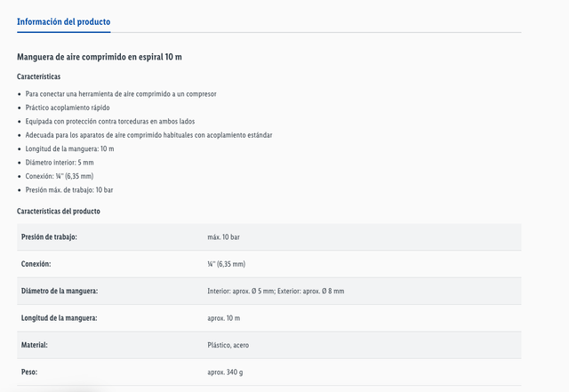Click the bullet mentioning acoplamiento estándar
Screen dimensions: 569x392
(x=148, y=135)
